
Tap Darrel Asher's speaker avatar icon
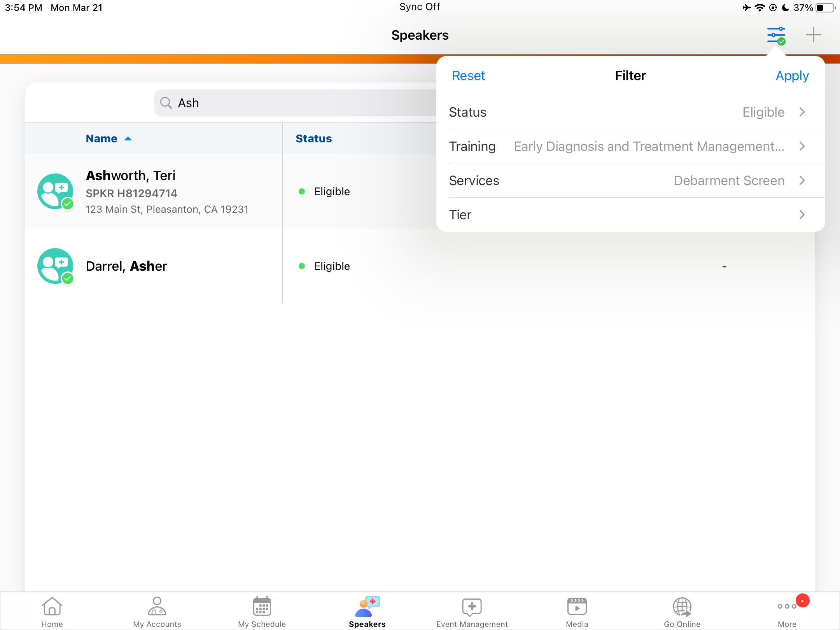55,266
